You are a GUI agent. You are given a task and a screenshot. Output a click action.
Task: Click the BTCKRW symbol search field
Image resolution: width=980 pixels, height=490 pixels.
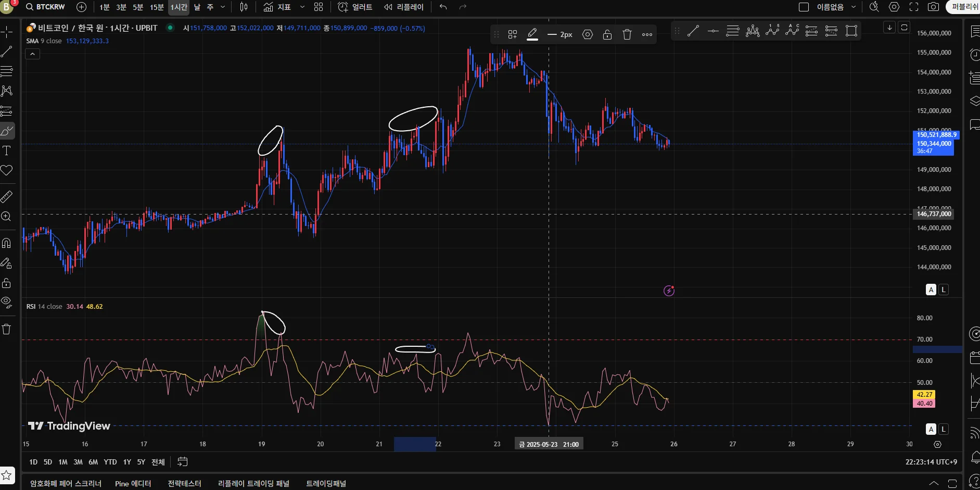[46, 7]
